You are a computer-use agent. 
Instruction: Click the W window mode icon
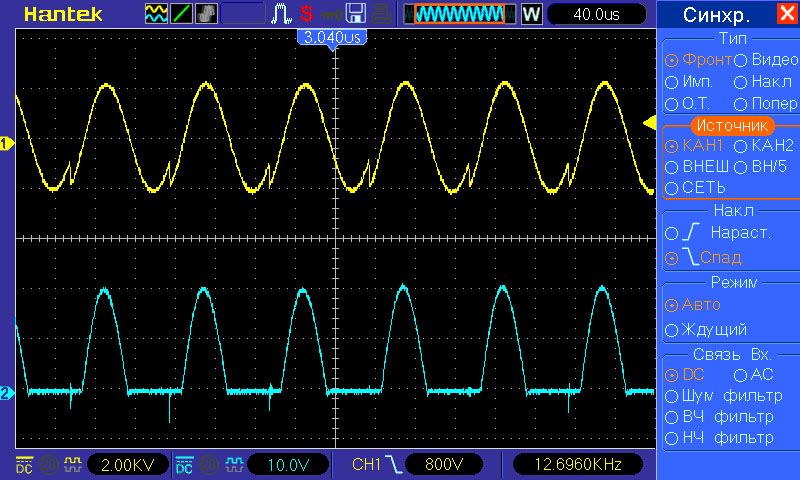531,14
